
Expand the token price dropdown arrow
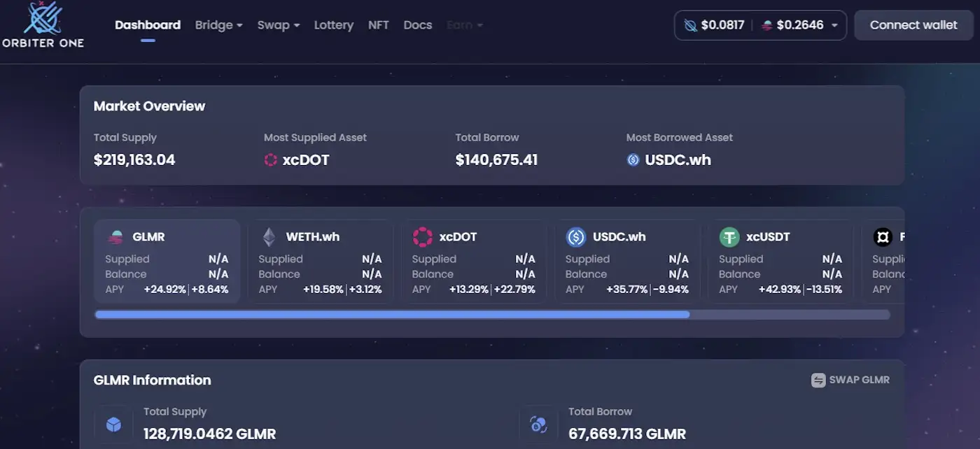click(x=834, y=26)
